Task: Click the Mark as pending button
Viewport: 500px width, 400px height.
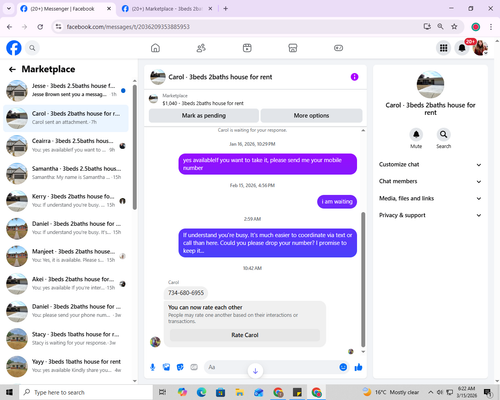Action: pyautogui.click(x=204, y=116)
